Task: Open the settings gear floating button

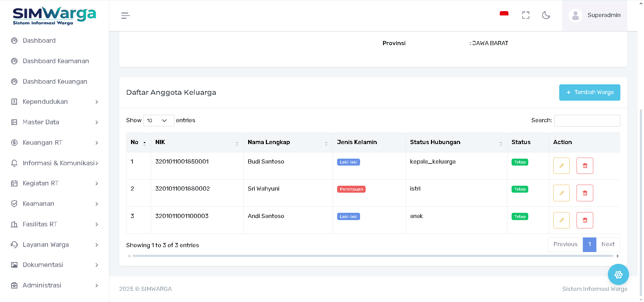Action: pyautogui.click(x=618, y=275)
